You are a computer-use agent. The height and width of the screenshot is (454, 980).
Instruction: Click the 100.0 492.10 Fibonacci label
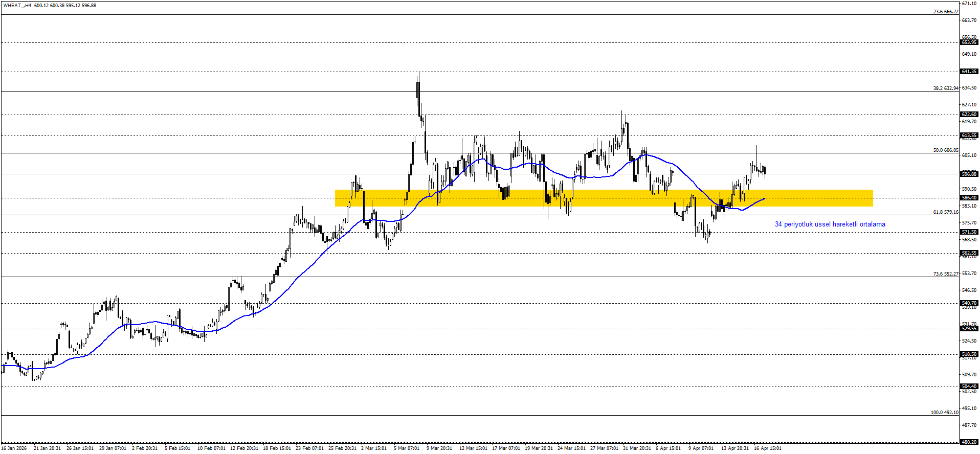(944, 413)
